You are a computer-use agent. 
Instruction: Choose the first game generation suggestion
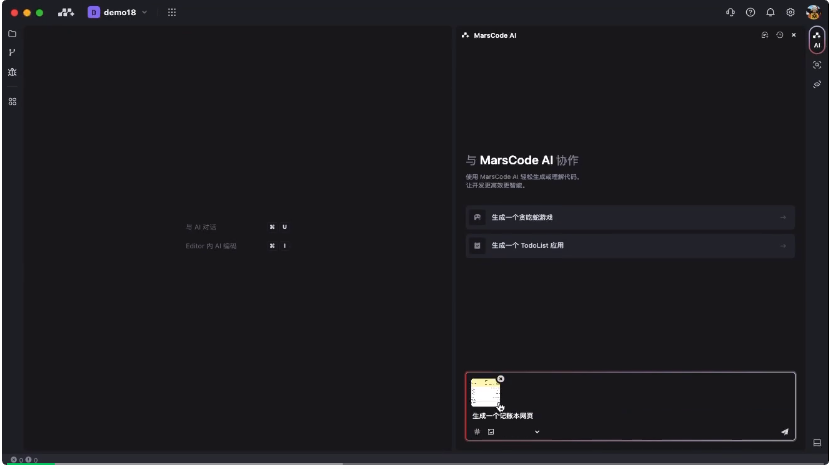(x=630, y=217)
